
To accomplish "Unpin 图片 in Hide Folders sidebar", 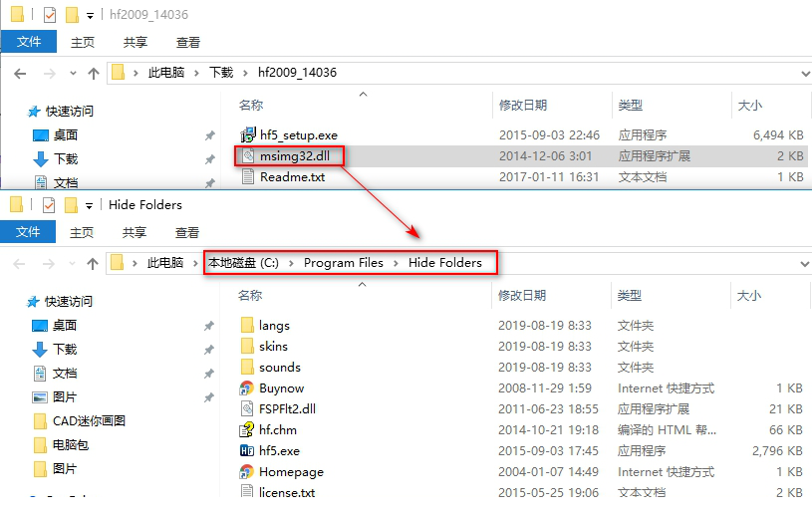I will tap(208, 397).
